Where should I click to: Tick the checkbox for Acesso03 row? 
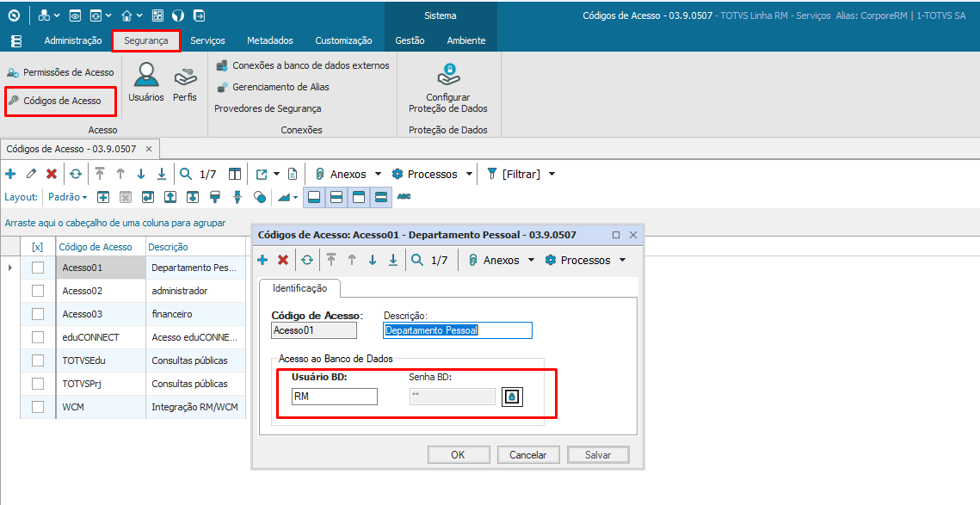pyautogui.click(x=38, y=314)
